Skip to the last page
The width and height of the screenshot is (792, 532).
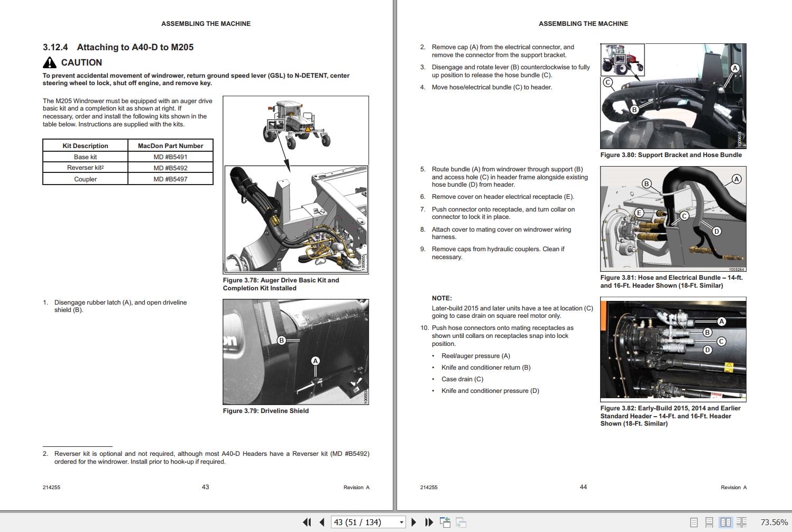click(x=429, y=522)
